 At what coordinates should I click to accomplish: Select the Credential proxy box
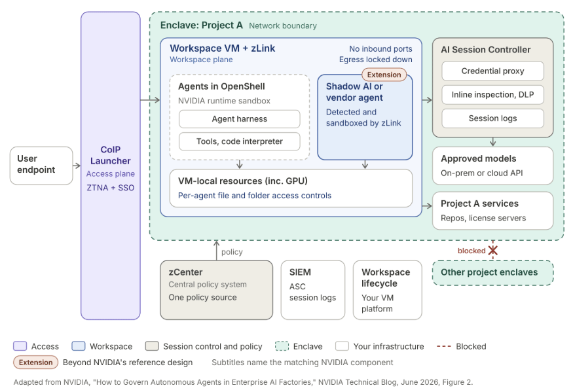pos(492,71)
